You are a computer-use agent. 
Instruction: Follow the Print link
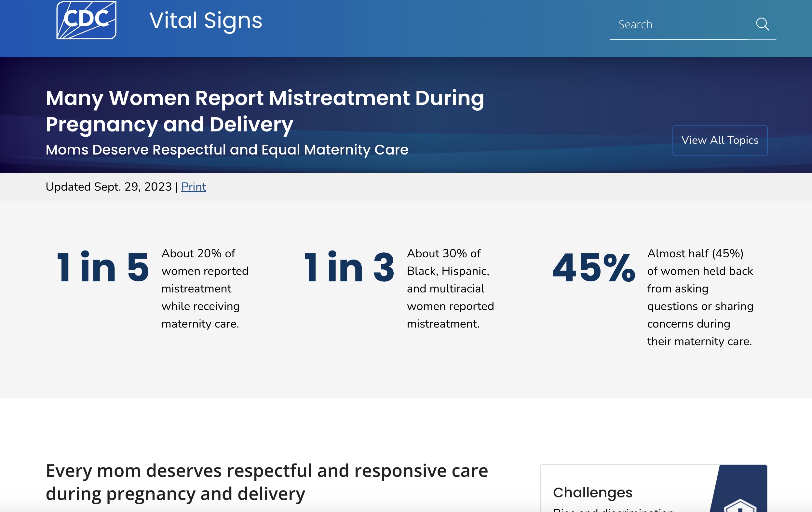[x=194, y=187]
